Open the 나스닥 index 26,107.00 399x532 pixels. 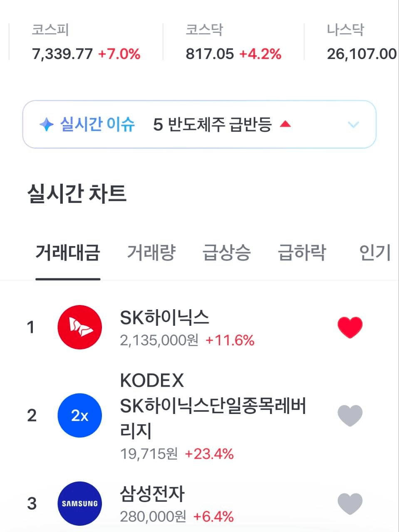point(362,42)
